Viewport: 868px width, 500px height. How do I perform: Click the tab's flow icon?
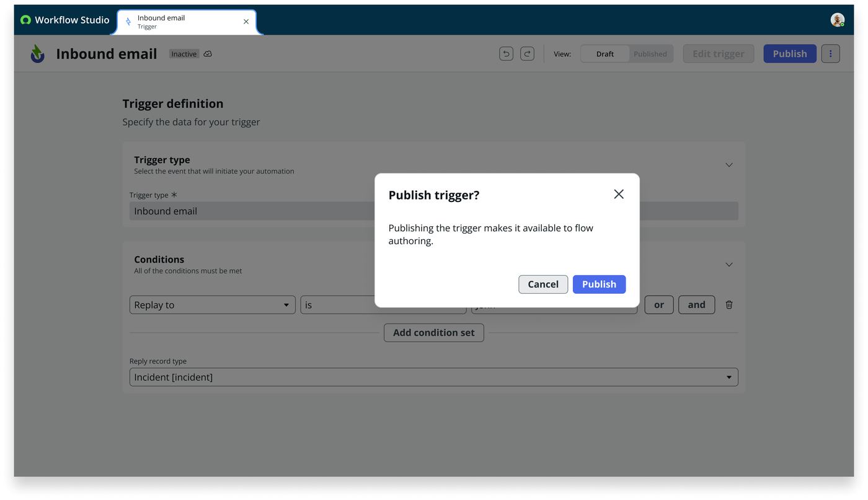pyautogui.click(x=128, y=22)
